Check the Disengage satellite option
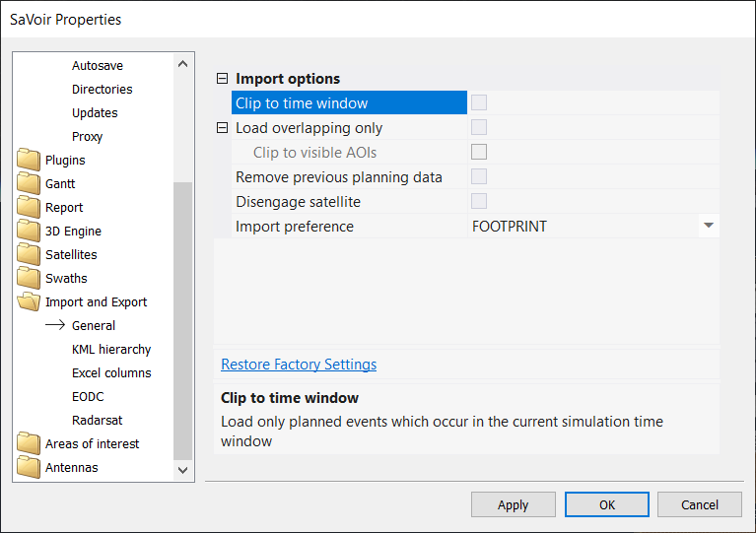 [x=479, y=202]
